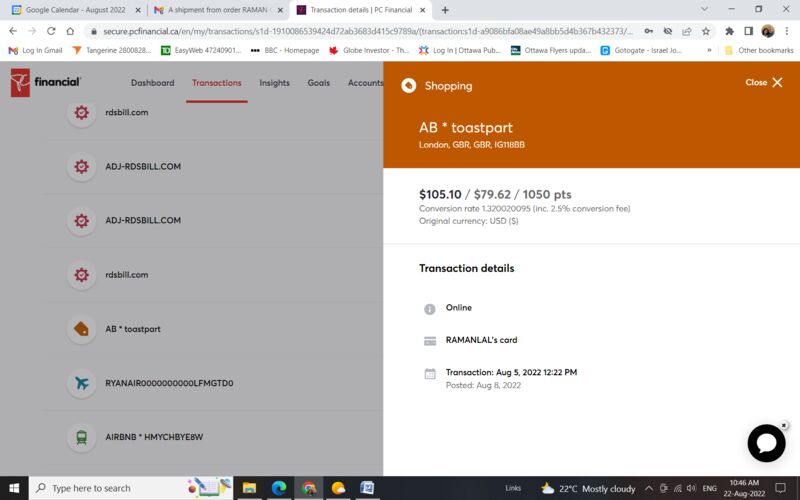This screenshot has width=800, height=500.
Task: Open Ottawa Flyers bookmark
Action: coord(551,50)
